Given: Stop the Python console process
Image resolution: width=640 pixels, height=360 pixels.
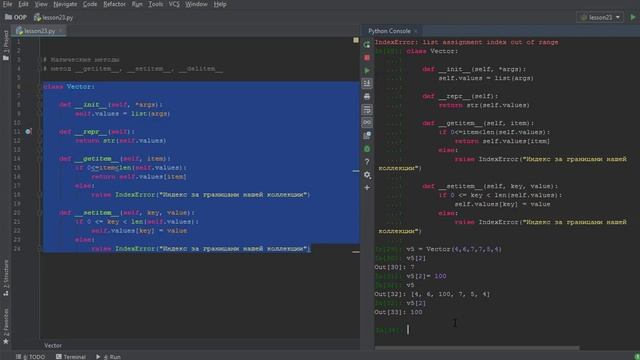Looking at the screenshot, I should (x=367, y=58).
